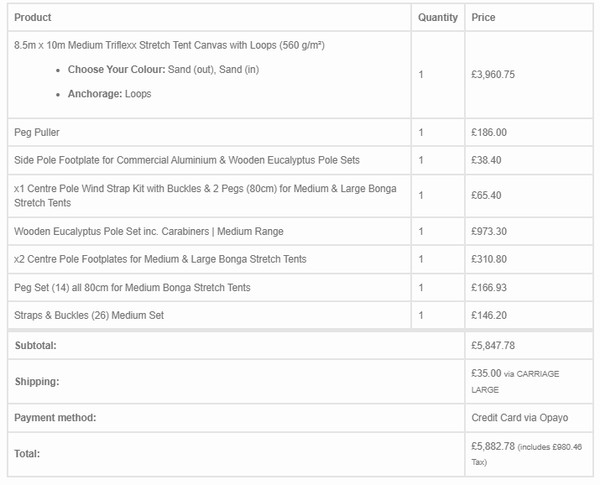Click the Anchorage: Loops option text
This screenshot has width=600, height=485.
point(109,94)
